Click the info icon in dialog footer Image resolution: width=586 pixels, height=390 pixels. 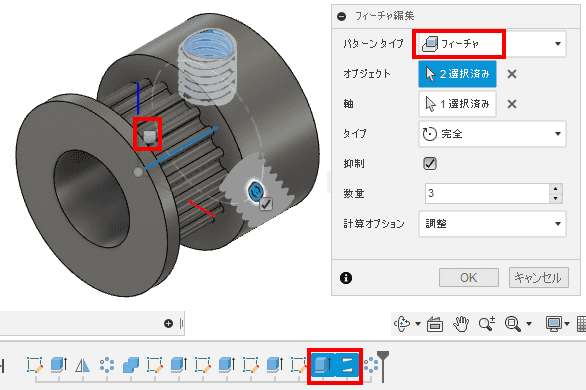point(346,278)
